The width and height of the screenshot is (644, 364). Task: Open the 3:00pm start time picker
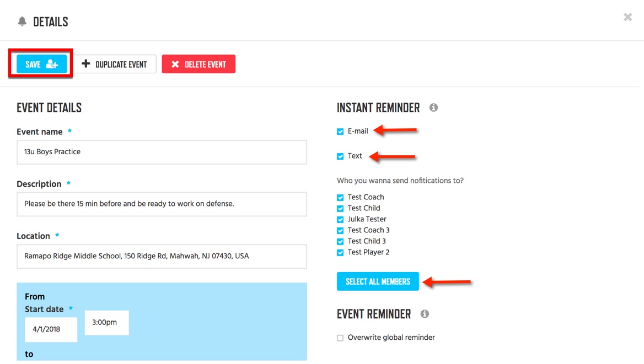(107, 323)
